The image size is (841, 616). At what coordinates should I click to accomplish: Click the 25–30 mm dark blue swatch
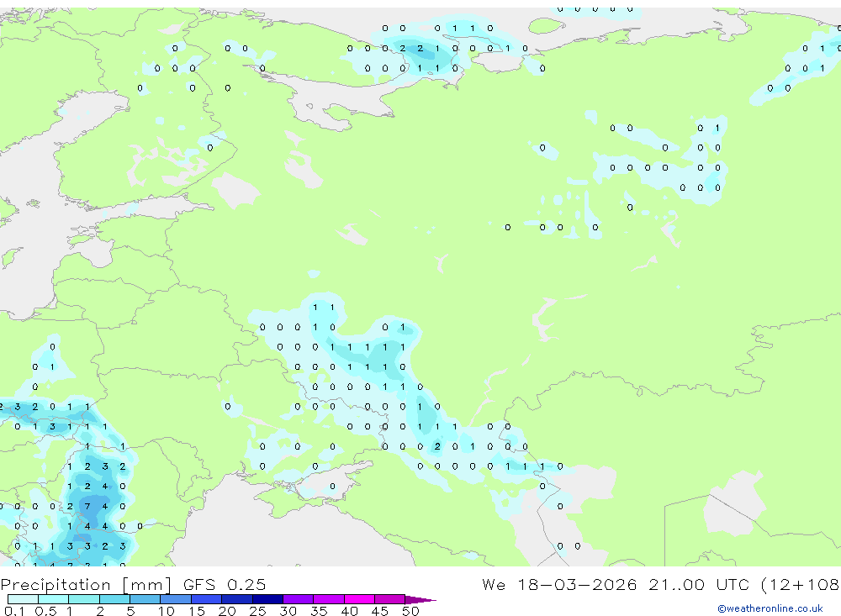(267, 599)
